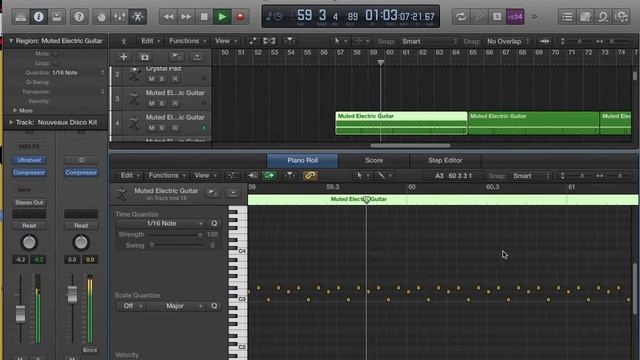Viewport: 640px width, 360px height.
Task: Solo the Crystal Pad track
Action: tap(162, 79)
